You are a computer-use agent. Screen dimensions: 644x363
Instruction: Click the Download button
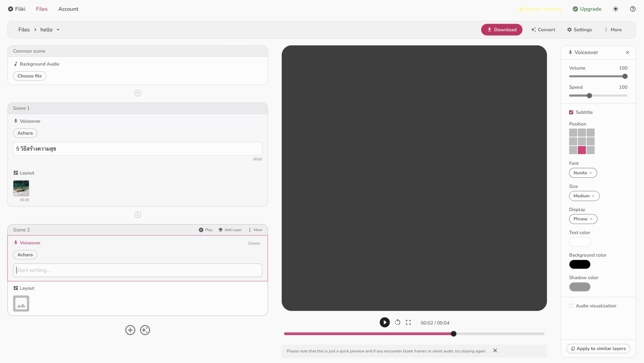point(502,30)
